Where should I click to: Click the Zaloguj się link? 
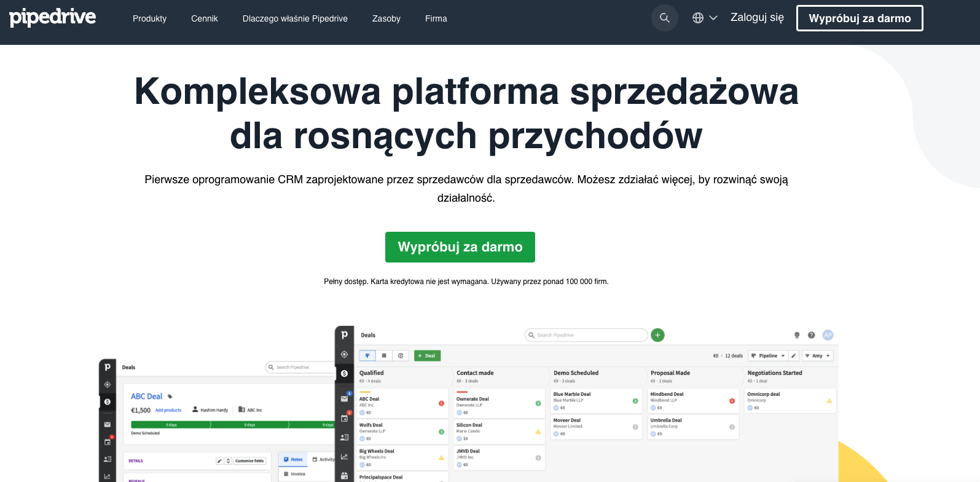(757, 17)
